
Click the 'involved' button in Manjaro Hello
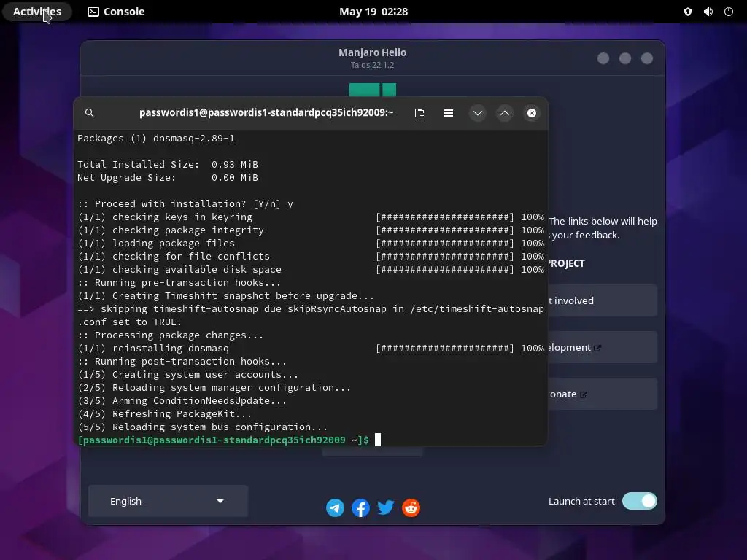(x=603, y=300)
